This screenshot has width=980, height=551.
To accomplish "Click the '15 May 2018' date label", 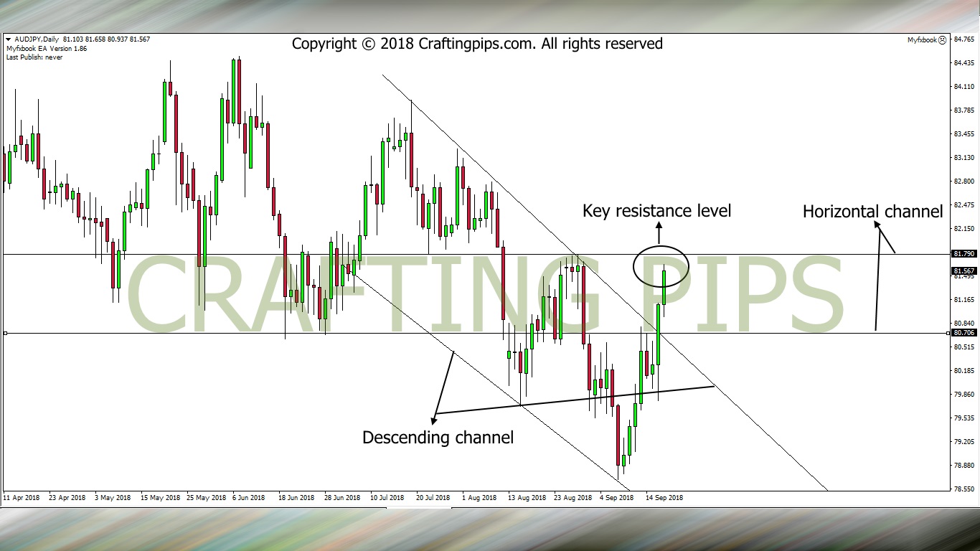I will click(x=159, y=497).
